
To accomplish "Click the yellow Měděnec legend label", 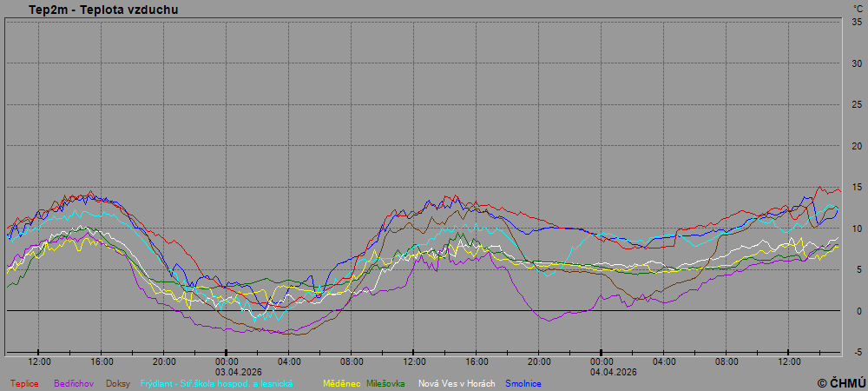I will tap(341, 383).
